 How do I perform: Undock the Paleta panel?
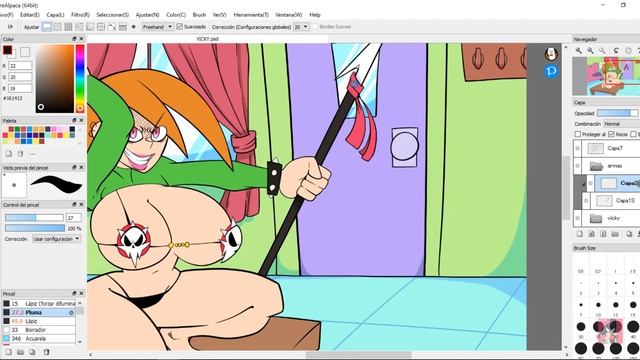click(x=74, y=120)
